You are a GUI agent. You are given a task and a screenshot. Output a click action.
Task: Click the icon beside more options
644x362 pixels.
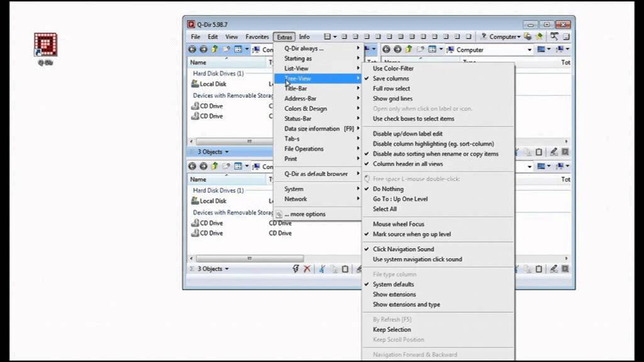pyautogui.click(x=279, y=214)
